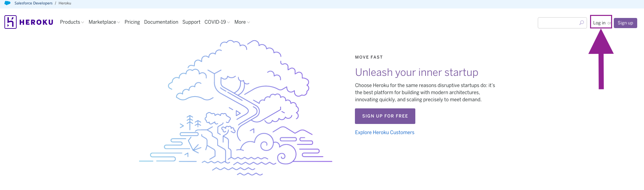Viewport: 644px width, 190px height.
Task: Expand the Products dropdown menu
Action: tap(72, 22)
